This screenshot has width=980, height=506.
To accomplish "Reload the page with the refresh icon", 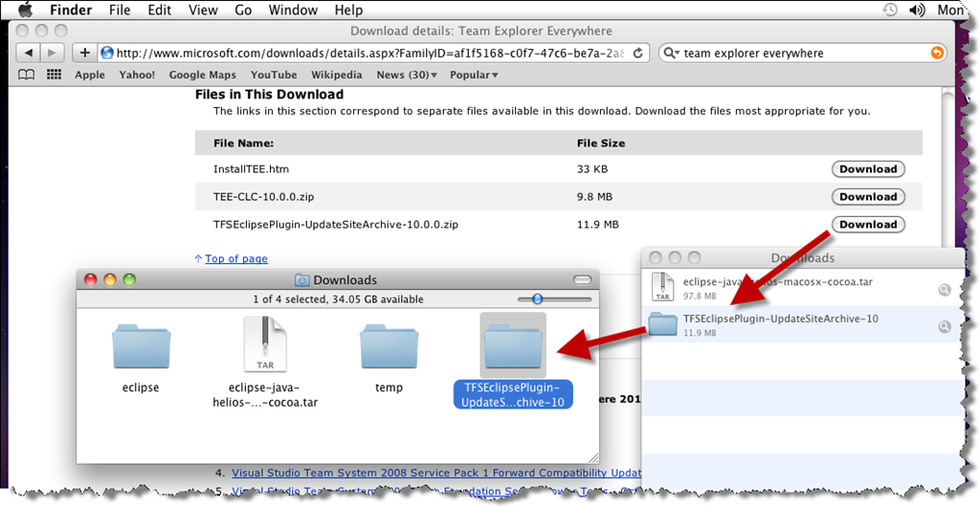I will pos(637,54).
